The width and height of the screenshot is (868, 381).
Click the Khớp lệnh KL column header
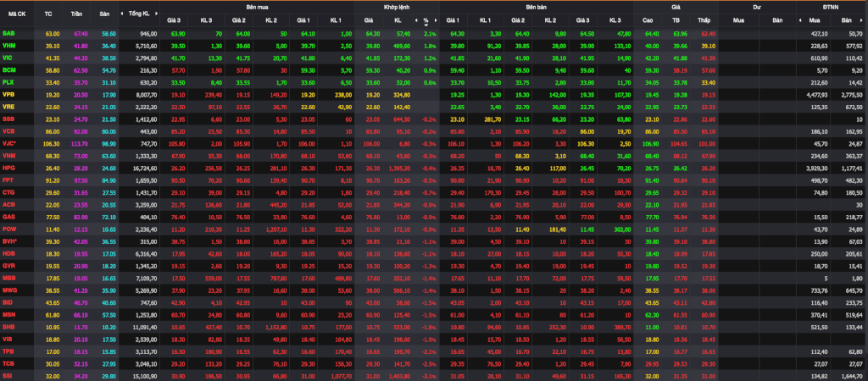[398, 20]
